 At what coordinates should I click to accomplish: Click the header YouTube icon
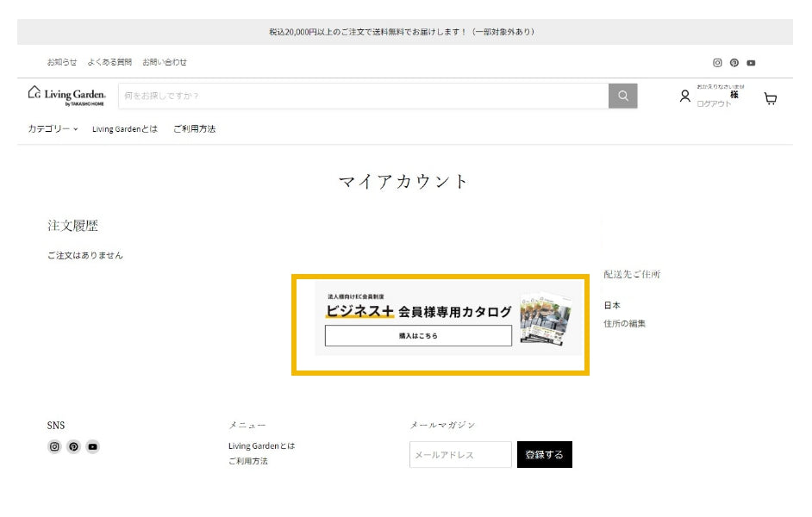(752, 63)
